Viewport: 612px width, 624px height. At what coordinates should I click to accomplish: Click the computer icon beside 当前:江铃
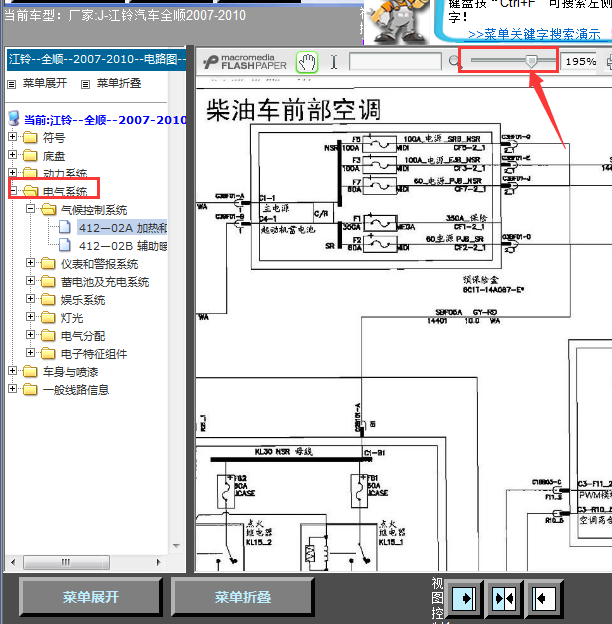(14, 118)
